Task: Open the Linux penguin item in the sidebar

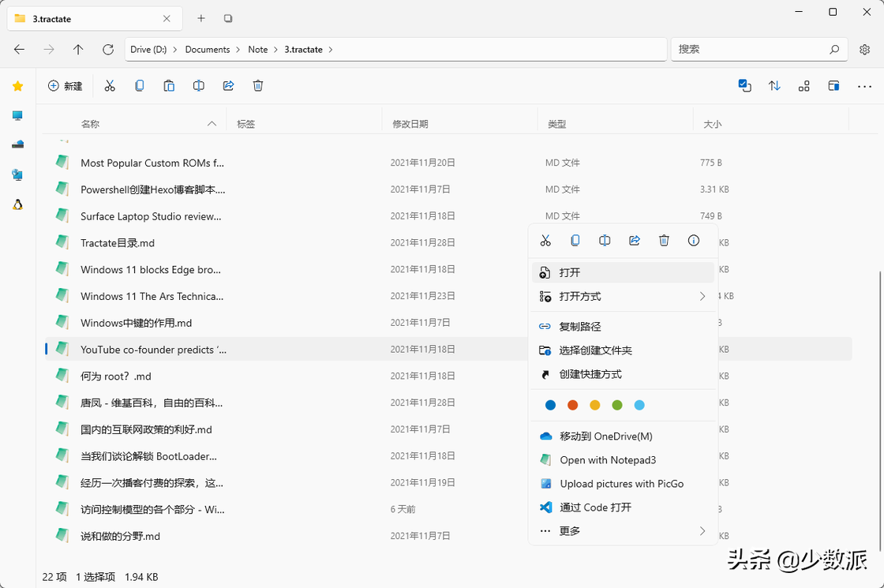Action: [17, 204]
